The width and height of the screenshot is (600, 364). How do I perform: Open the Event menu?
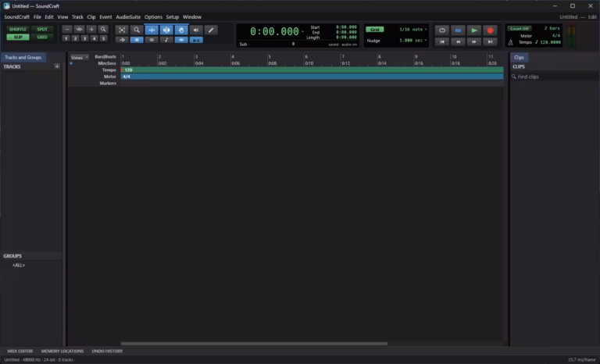(x=105, y=17)
